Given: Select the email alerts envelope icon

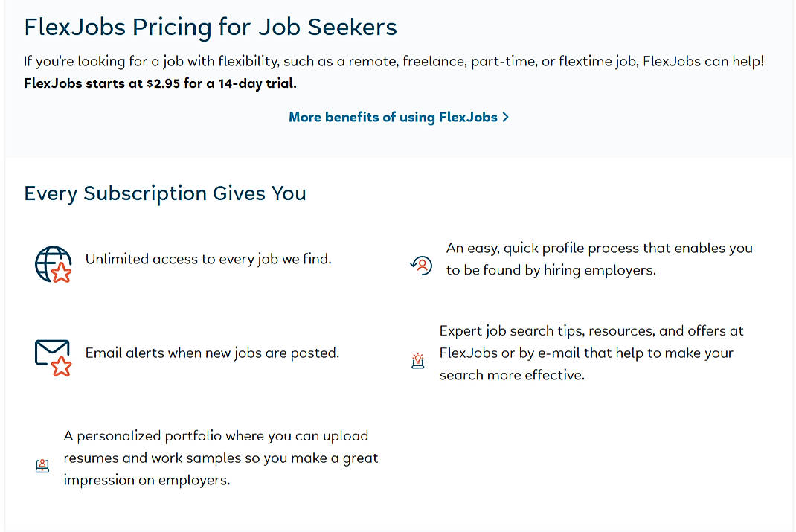Looking at the screenshot, I should point(51,353).
